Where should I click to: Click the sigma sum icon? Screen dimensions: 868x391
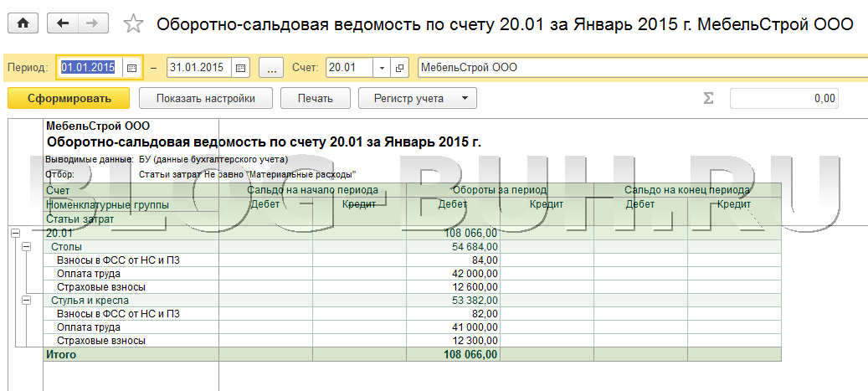(x=708, y=99)
